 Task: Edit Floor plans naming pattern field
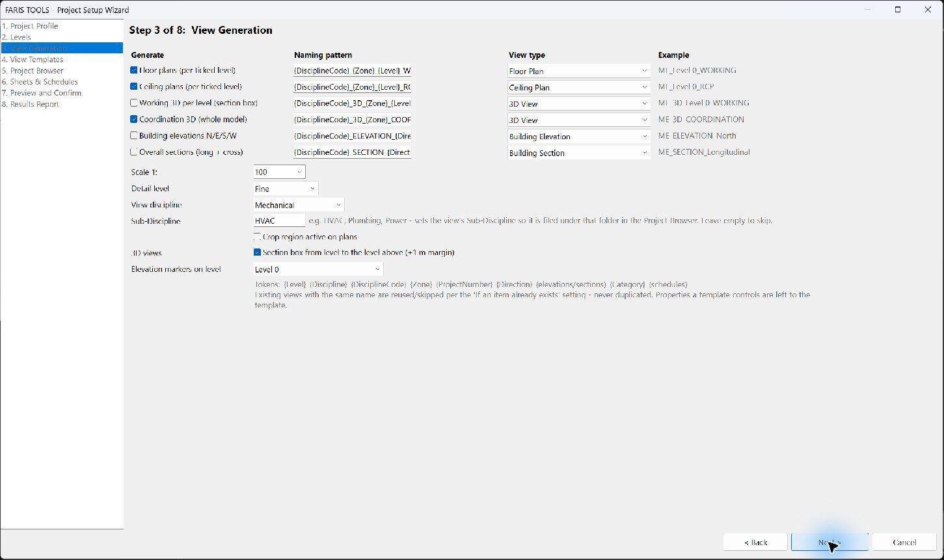[x=352, y=70]
